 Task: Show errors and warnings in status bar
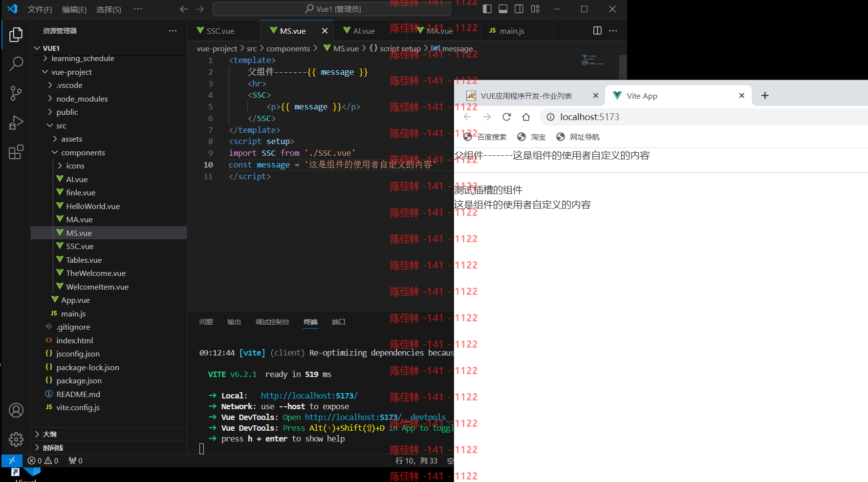[43, 461]
